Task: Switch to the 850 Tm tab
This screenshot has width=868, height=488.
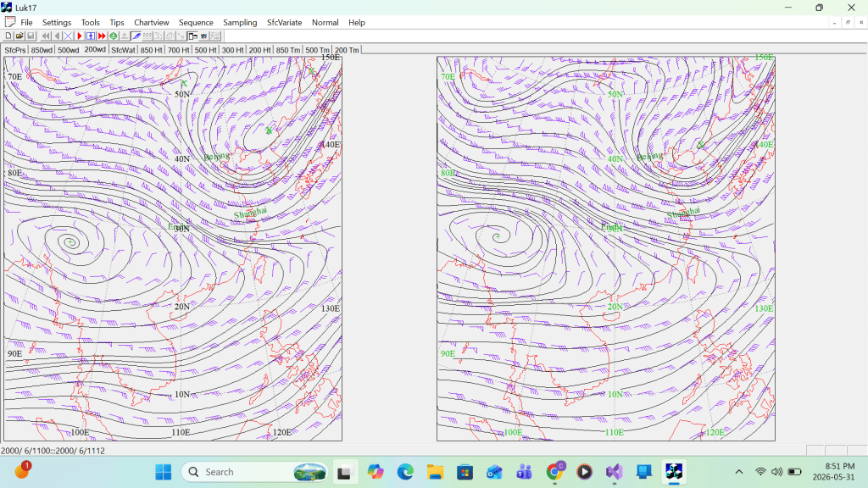Action: (288, 50)
